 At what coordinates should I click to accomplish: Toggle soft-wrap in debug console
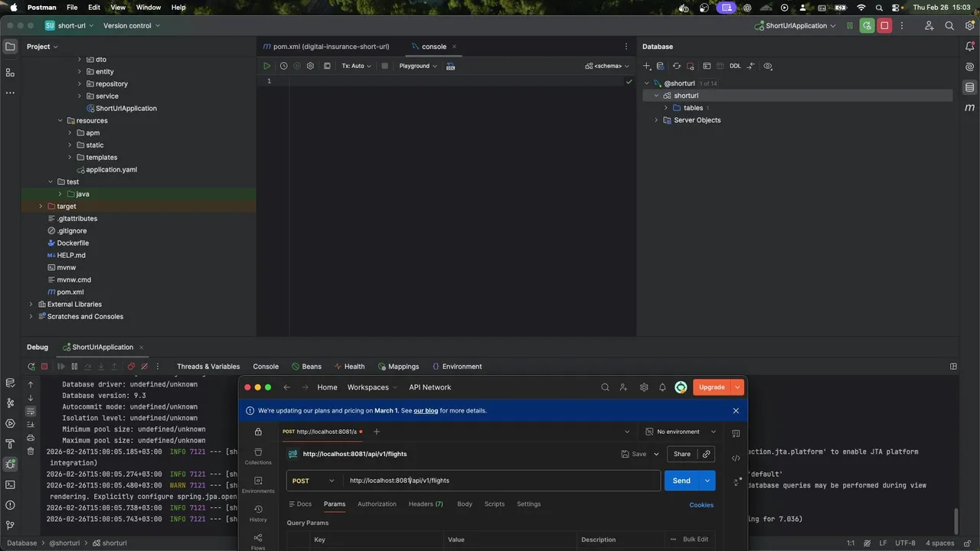coord(31,411)
